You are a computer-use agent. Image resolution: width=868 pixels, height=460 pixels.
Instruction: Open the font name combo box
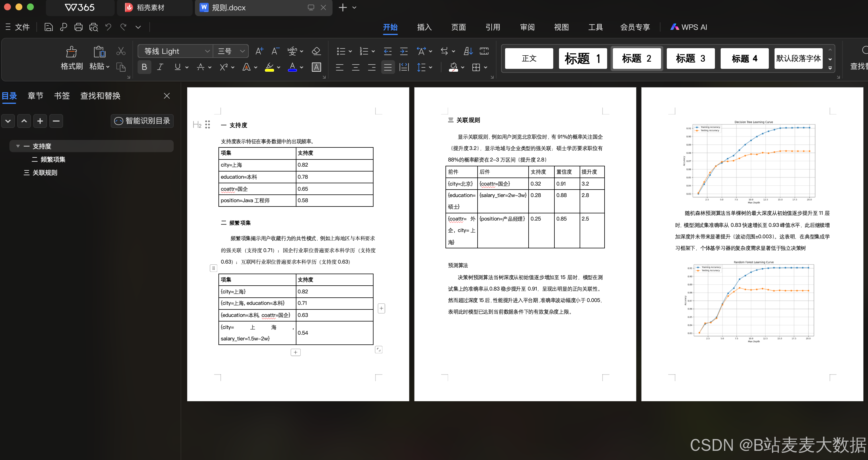pos(175,51)
